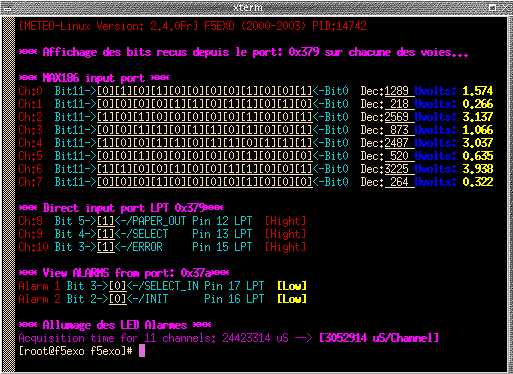This screenshot has width=513, height=374.
Task: Click the [root@f5exo f5exo]# shell prompt
Action: 75,351
